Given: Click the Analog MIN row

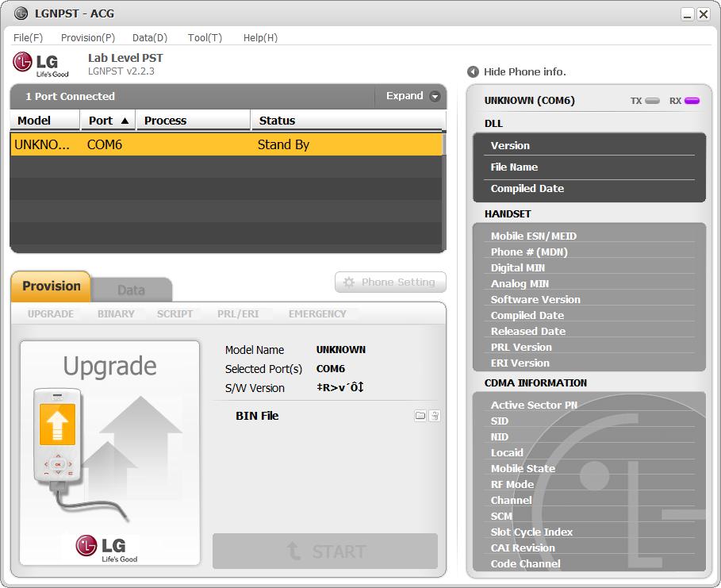Looking at the screenshot, I should click(x=589, y=283).
